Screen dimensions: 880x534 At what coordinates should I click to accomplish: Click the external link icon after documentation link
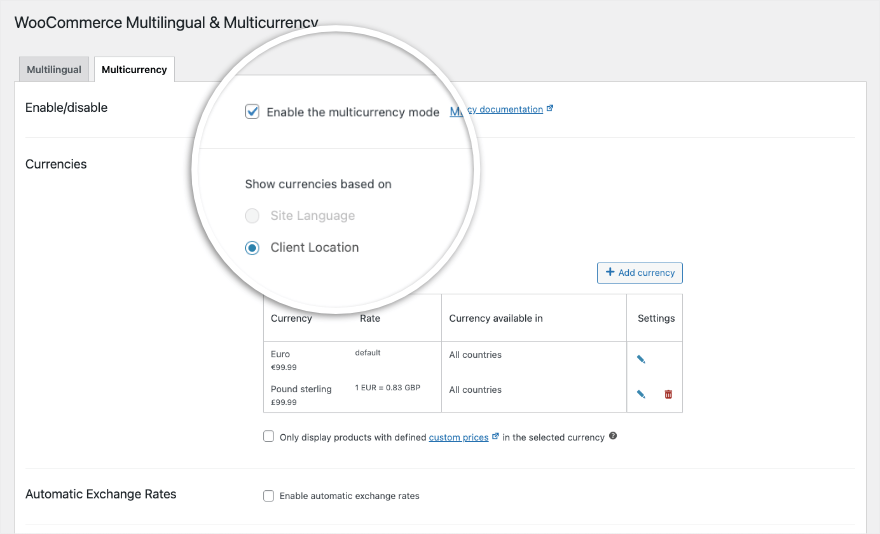(550, 108)
